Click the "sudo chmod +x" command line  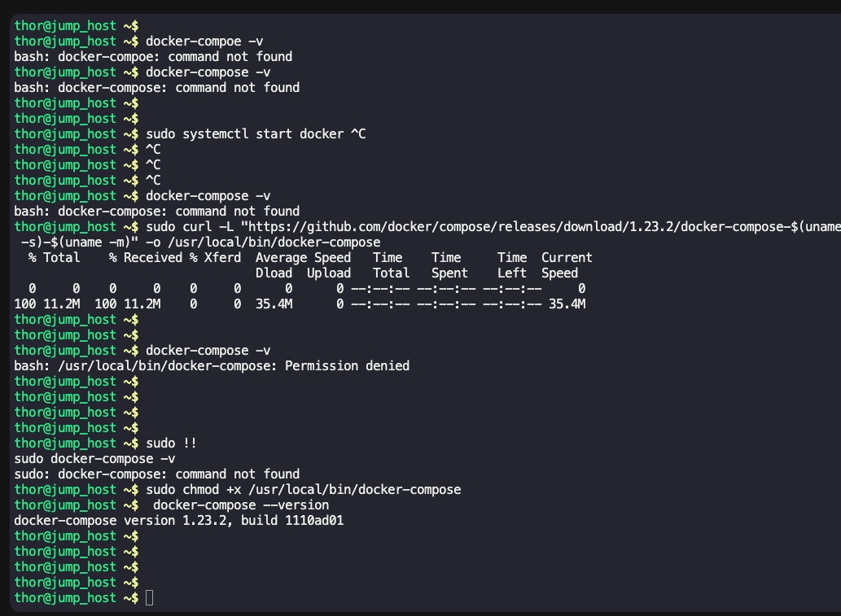303,490
